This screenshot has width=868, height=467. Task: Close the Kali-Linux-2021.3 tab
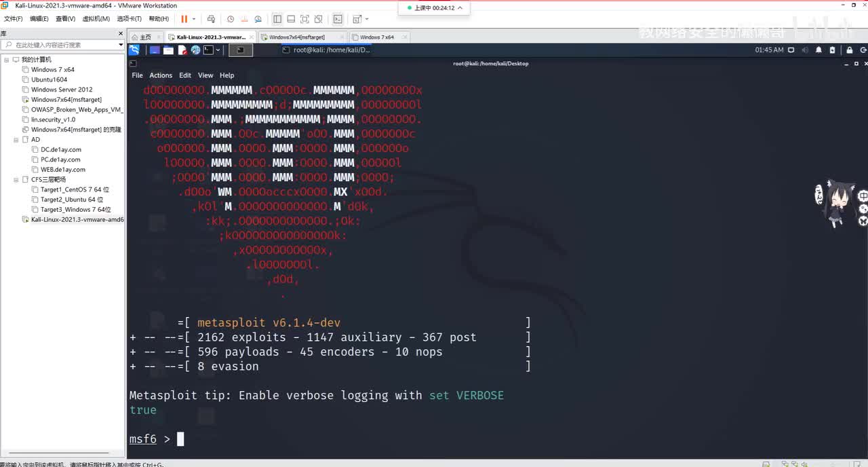[x=252, y=37]
